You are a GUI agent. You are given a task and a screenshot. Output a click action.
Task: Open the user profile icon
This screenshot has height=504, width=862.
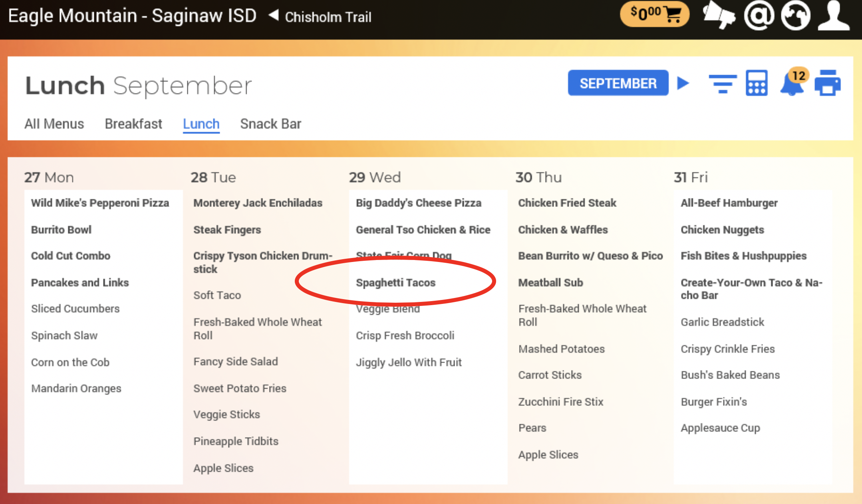(x=833, y=15)
